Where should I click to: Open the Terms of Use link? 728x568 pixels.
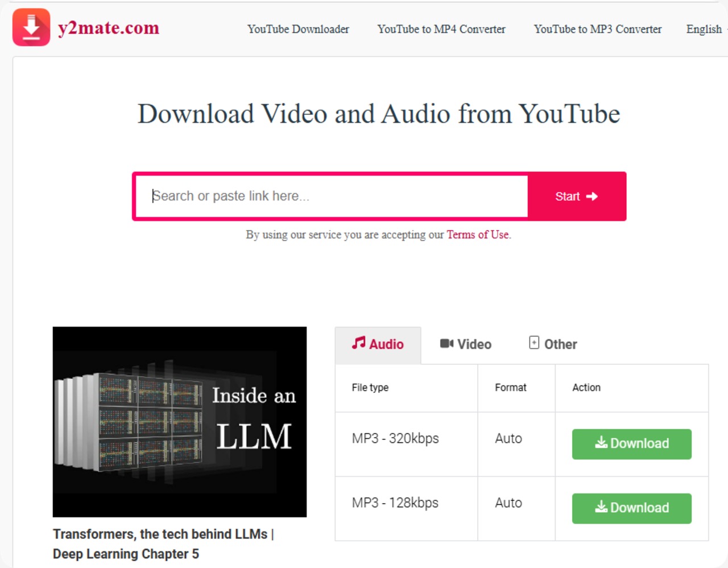[x=478, y=234]
